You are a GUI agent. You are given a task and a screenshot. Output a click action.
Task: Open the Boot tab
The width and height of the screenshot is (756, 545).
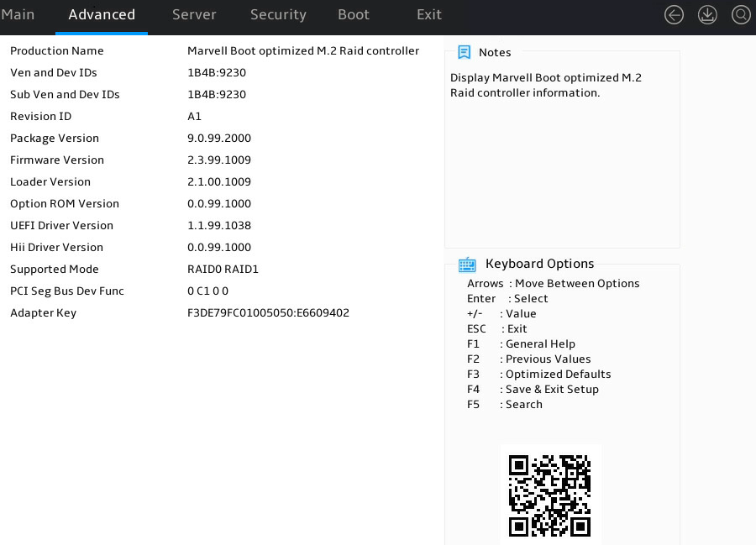[354, 14]
